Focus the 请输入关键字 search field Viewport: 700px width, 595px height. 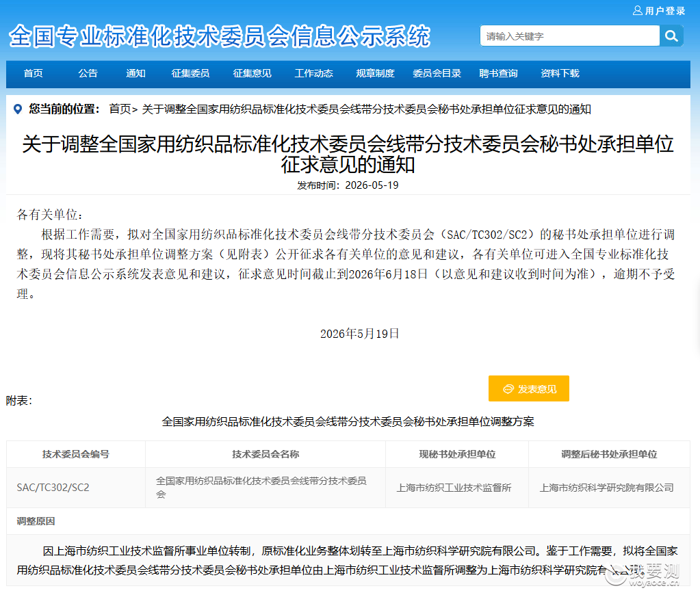569,36
